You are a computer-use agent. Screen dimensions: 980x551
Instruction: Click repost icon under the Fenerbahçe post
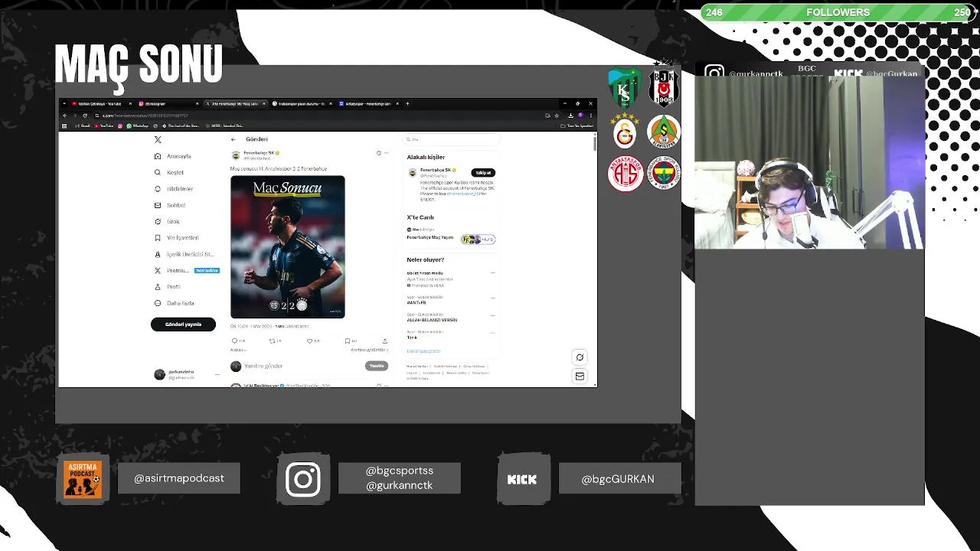coord(272,341)
